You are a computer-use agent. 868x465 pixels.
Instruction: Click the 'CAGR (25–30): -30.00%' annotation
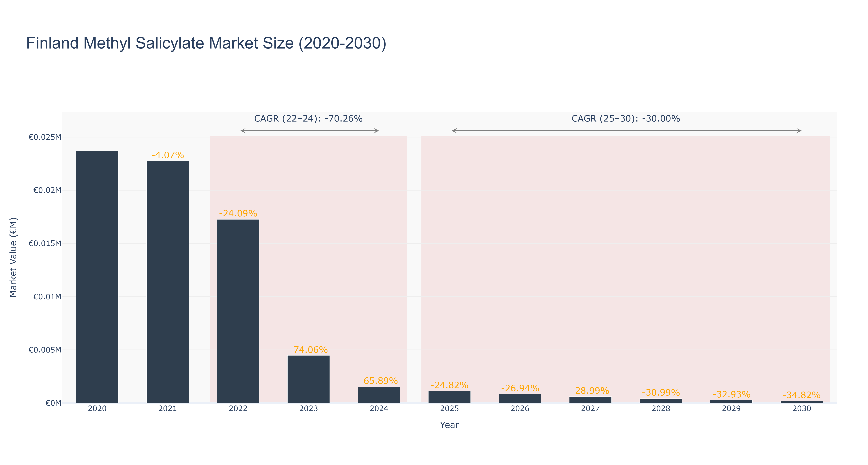(626, 119)
